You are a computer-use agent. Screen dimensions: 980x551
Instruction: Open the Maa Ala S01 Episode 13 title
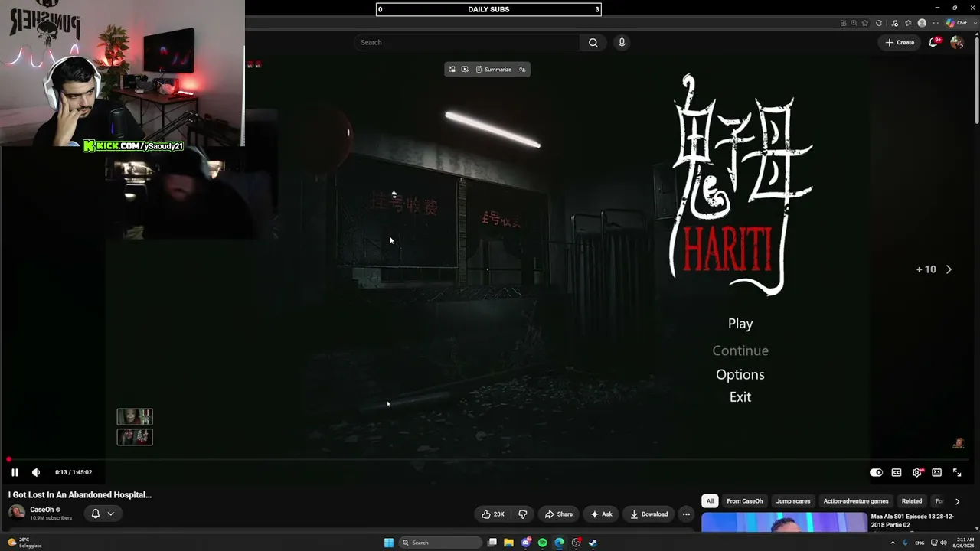[913, 520]
